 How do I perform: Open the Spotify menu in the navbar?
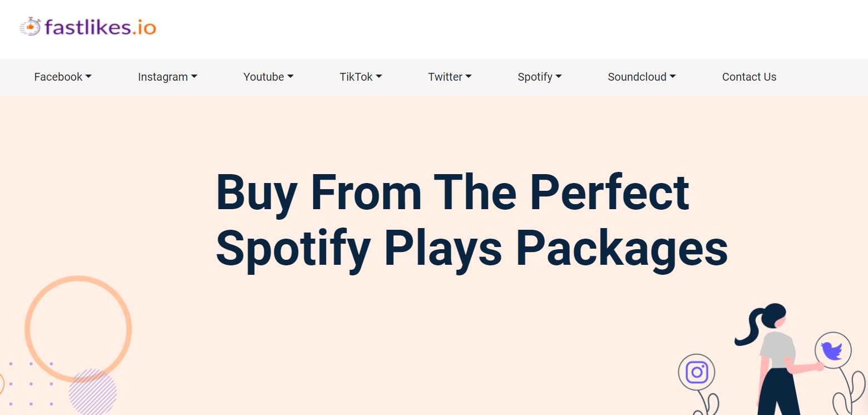pyautogui.click(x=539, y=77)
